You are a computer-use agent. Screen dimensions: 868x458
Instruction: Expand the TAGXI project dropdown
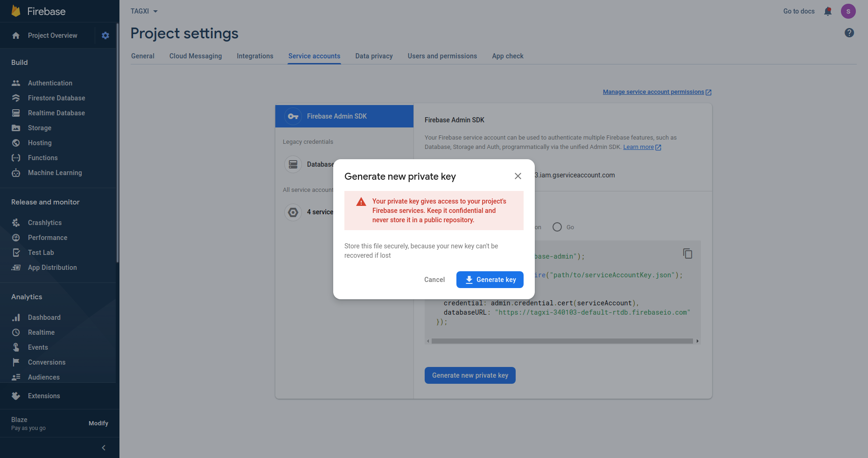click(144, 11)
